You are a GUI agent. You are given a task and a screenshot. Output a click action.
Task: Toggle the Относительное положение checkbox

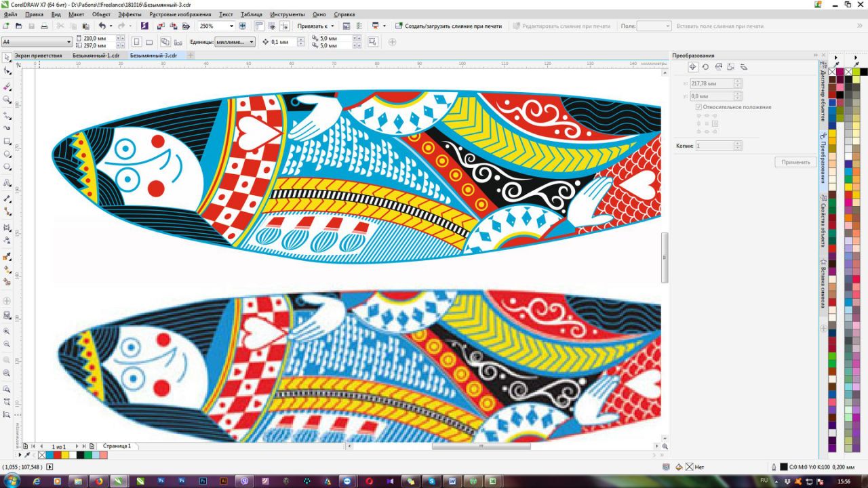(x=698, y=107)
